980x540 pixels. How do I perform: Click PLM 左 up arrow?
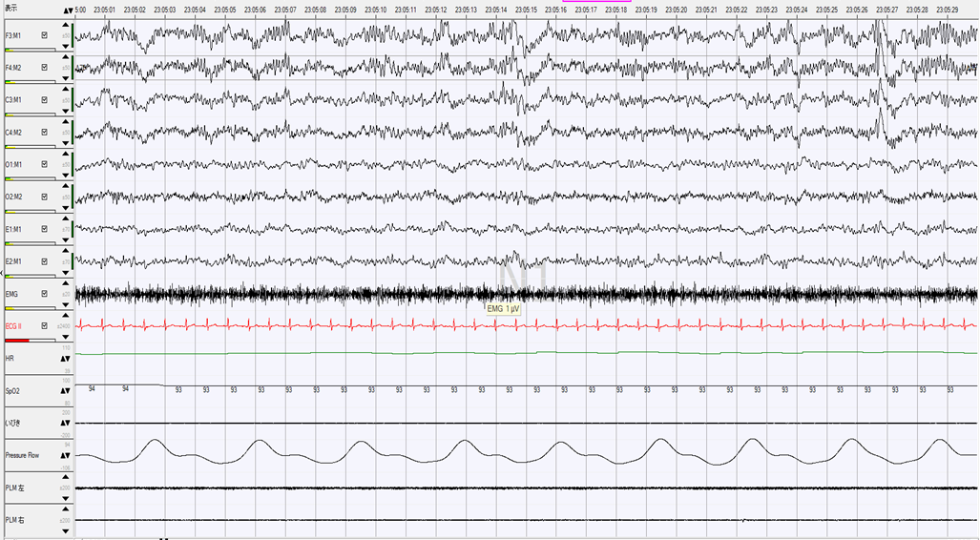coord(66,478)
